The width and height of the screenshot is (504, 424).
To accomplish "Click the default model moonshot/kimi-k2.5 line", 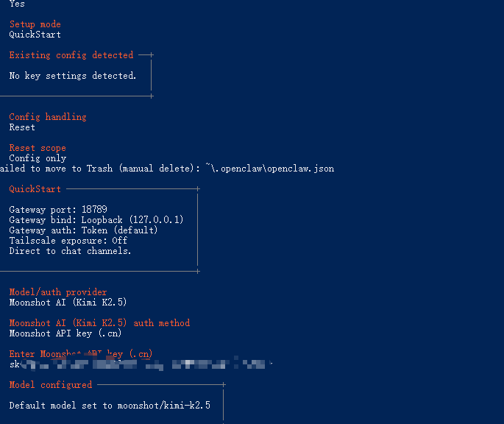I will [110, 406].
